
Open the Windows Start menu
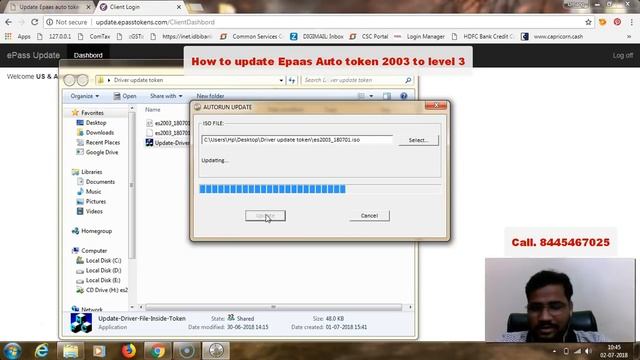[12, 351]
